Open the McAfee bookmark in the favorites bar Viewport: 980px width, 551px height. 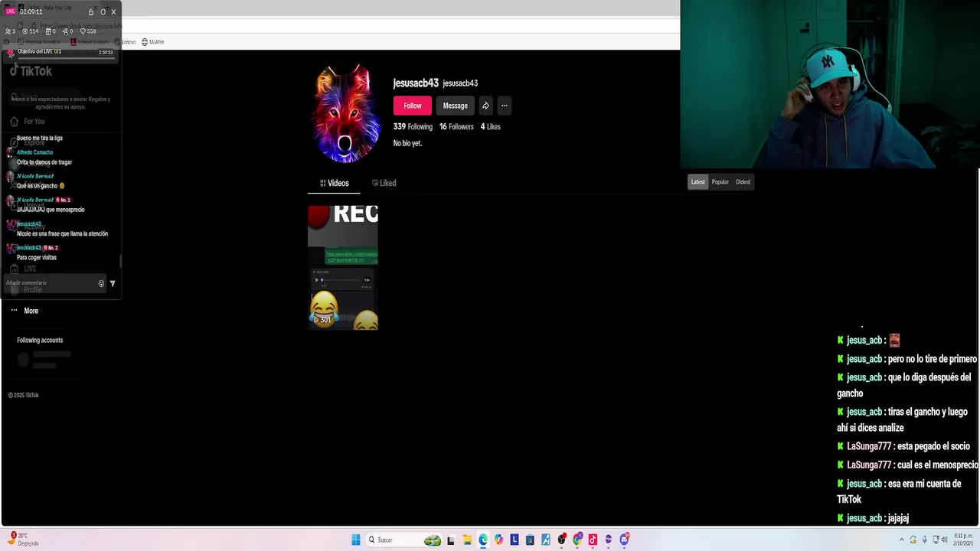pyautogui.click(x=152, y=42)
